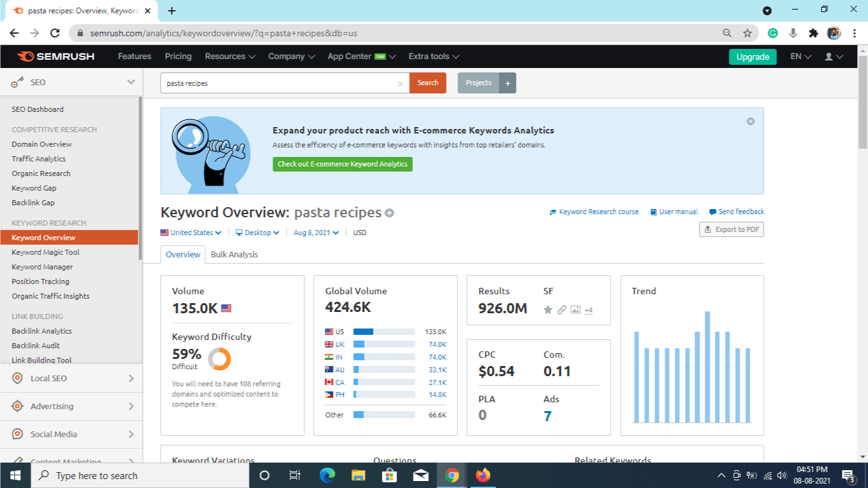Screen dimensions: 868x488
Task: Open Backlink Analytics in sidebar
Action: [x=42, y=331]
